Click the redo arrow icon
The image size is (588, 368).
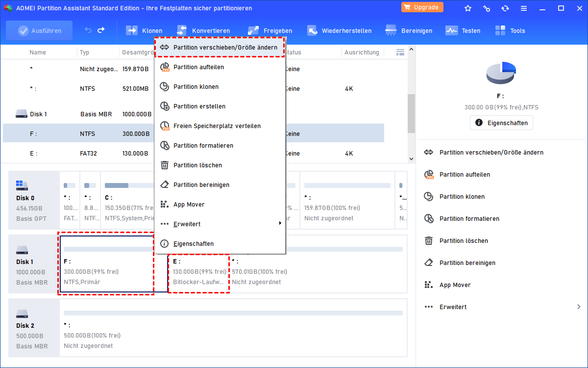click(101, 30)
